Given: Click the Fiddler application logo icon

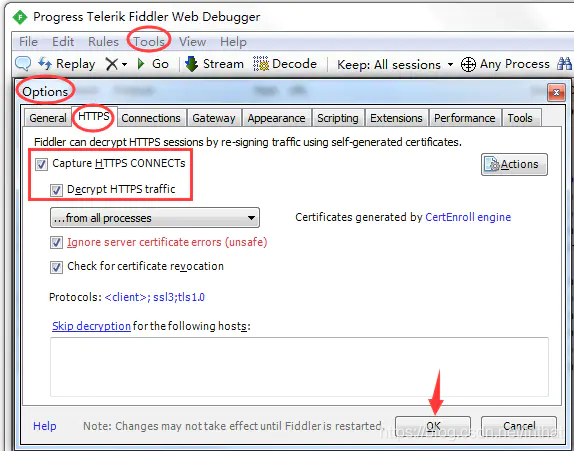Looking at the screenshot, I should pyautogui.click(x=19, y=17).
